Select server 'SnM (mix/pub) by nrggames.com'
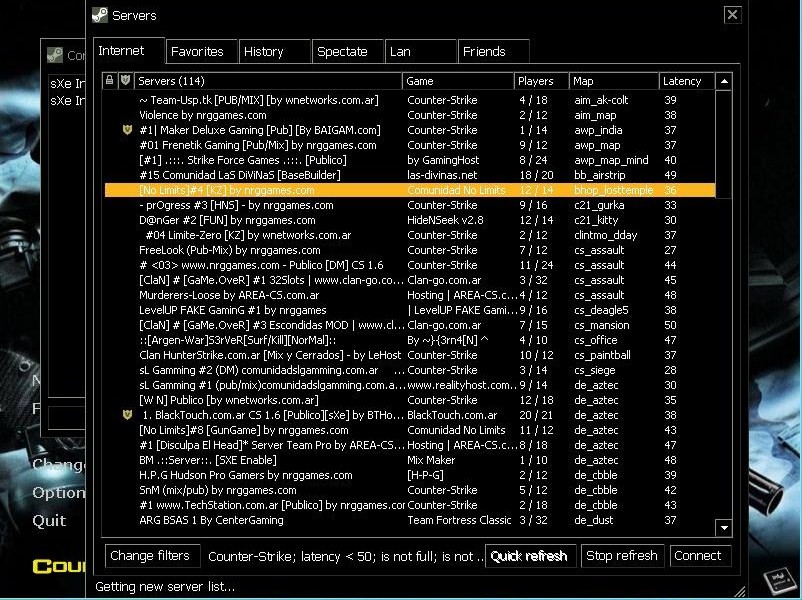The height and width of the screenshot is (600, 802). click(410, 490)
